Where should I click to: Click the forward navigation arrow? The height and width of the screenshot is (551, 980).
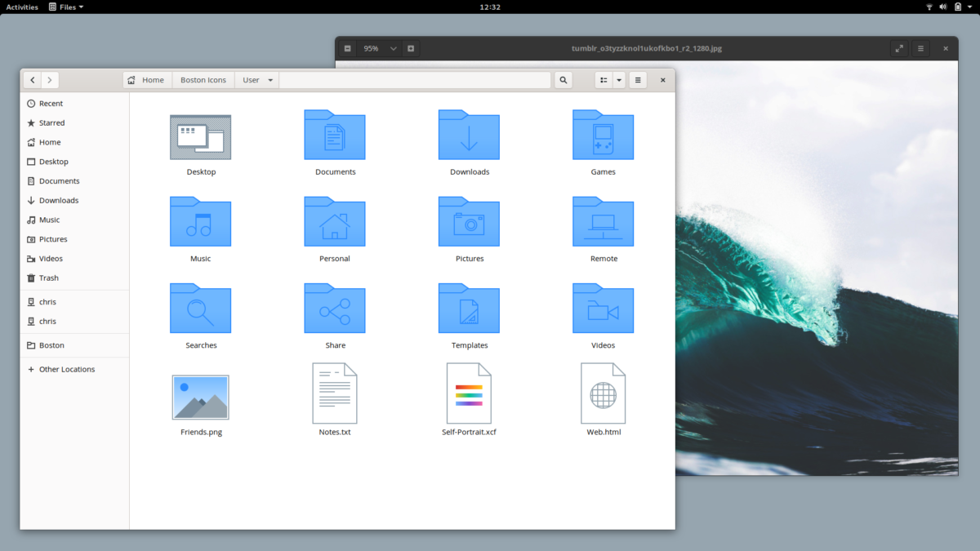[50, 79]
